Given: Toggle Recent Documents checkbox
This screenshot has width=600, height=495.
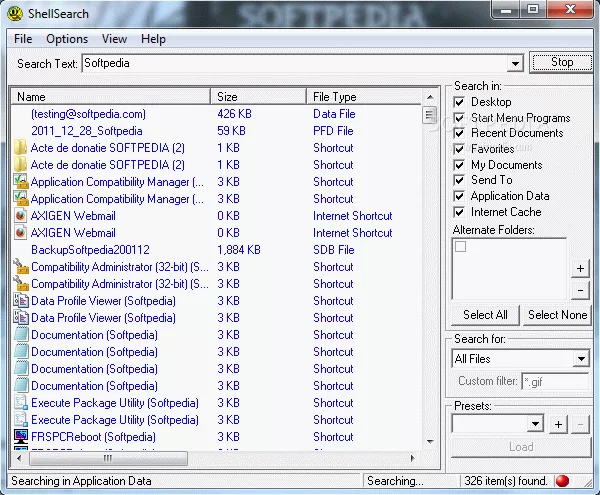Looking at the screenshot, I should (459, 133).
